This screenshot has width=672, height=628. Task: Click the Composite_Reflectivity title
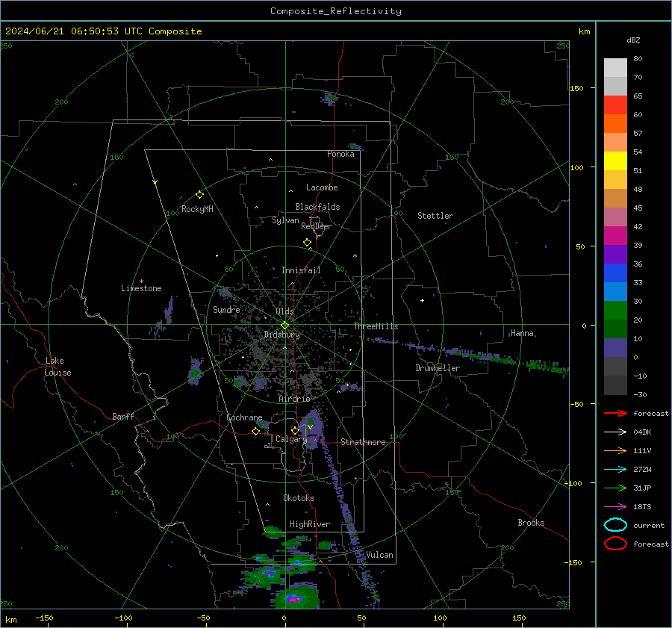(x=336, y=11)
